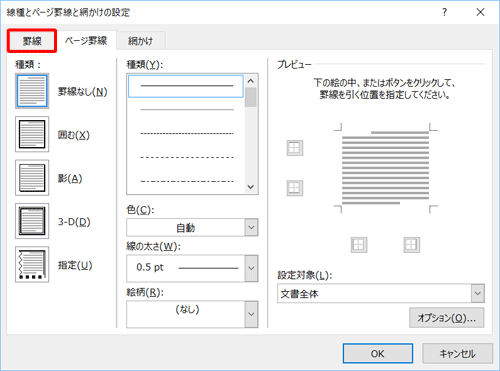Toggle the top border button in preview

(295, 148)
